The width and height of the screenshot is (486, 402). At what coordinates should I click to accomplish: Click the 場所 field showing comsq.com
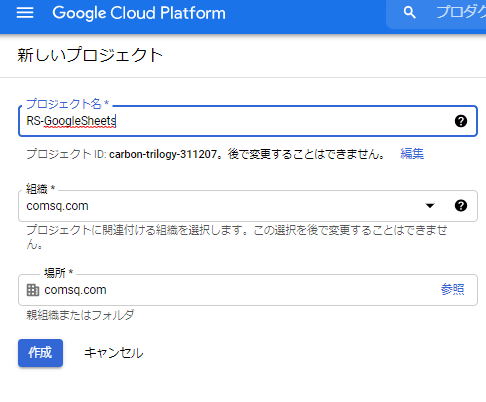[248, 290]
